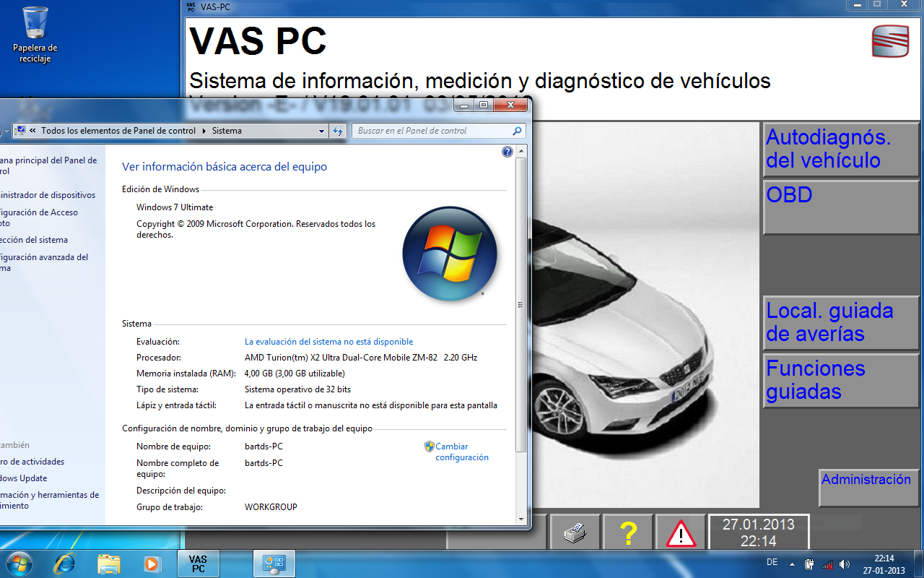Select the OBD button in VAS PC
This screenshot has width=924, height=578.
841,207
